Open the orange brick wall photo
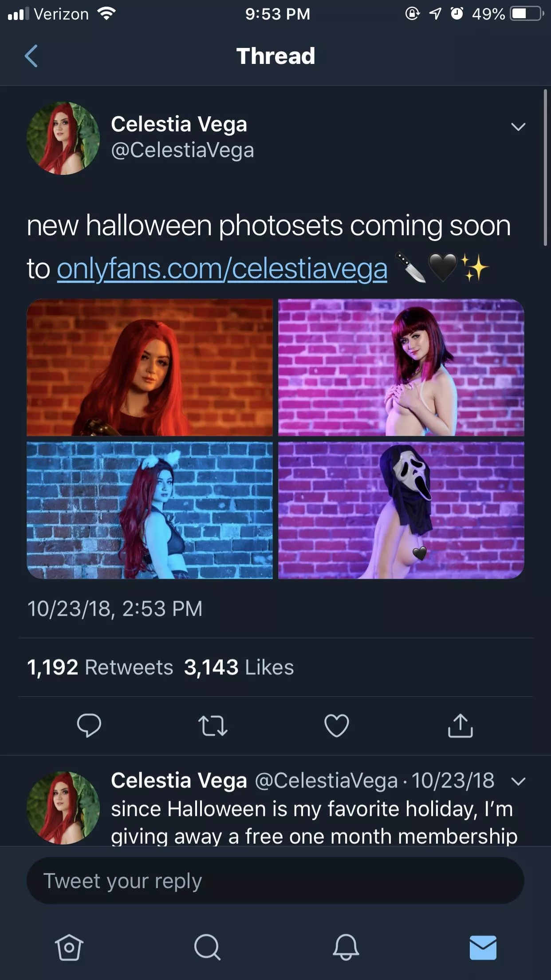551x980 pixels. pyautogui.click(x=150, y=367)
